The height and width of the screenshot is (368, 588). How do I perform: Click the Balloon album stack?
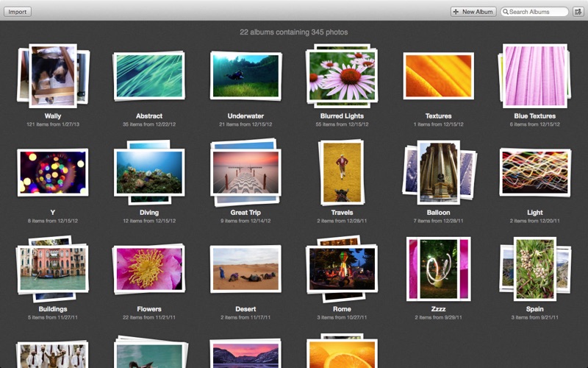(438, 173)
